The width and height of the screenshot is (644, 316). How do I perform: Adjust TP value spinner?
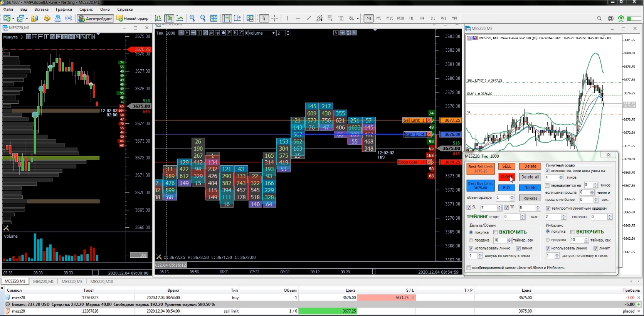click(538, 208)
